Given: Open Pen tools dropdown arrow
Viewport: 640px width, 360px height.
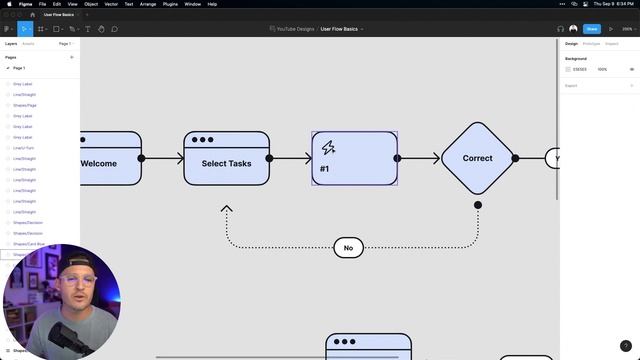Looking at the screenshot, I should tap(78, 29).
